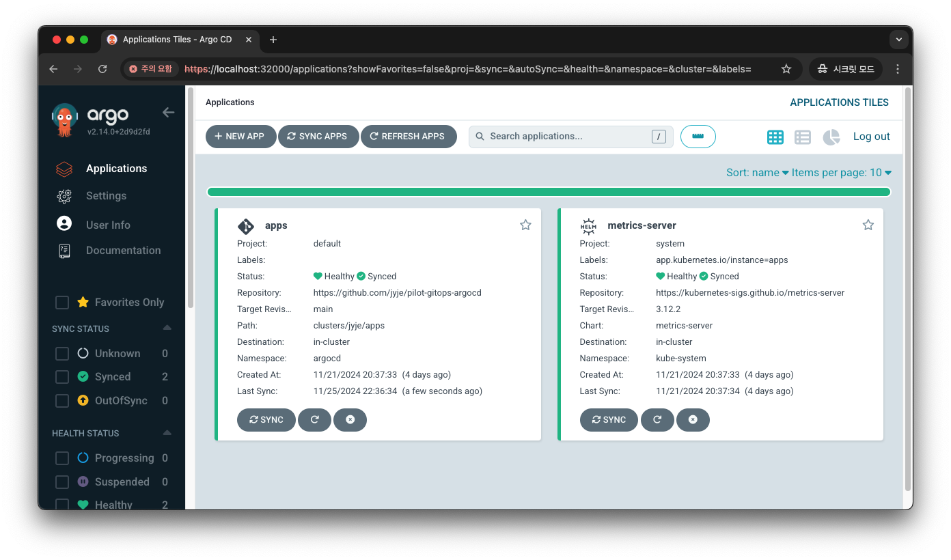Open the browser three-dot menu

pos(898,69)
